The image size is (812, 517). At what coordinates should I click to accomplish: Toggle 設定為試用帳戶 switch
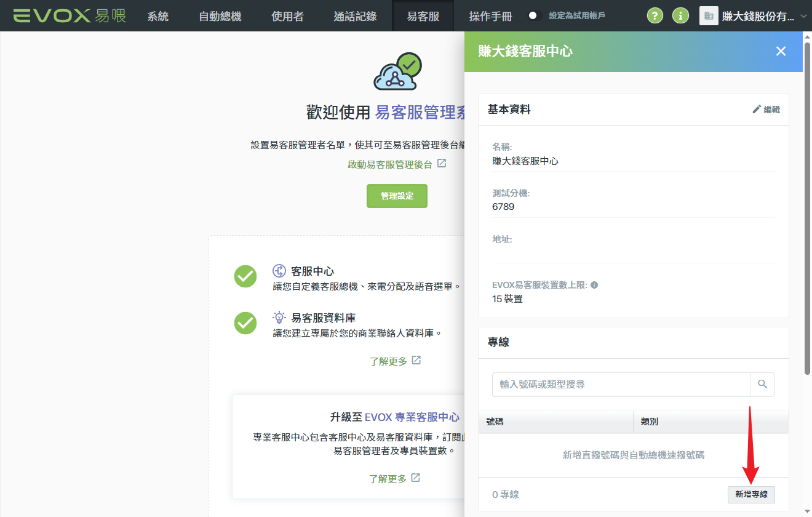(534, 15)
